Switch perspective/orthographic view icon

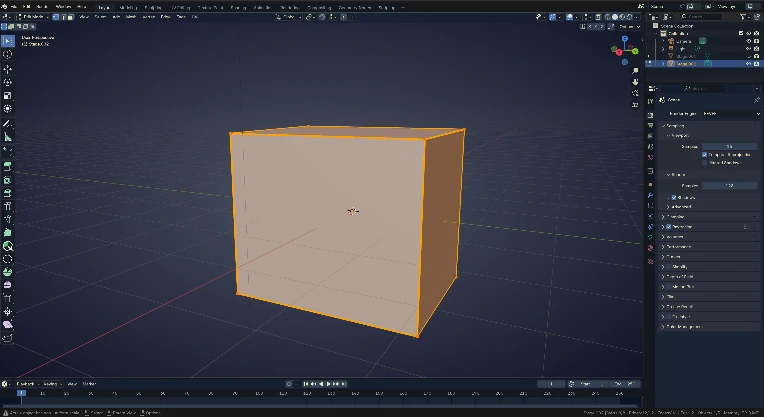[635, 105]
